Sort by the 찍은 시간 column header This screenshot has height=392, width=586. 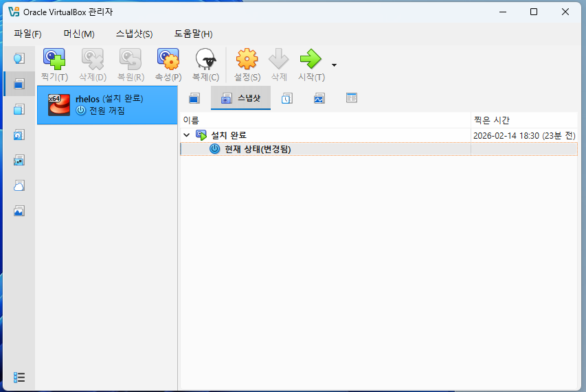click(524, 120)
